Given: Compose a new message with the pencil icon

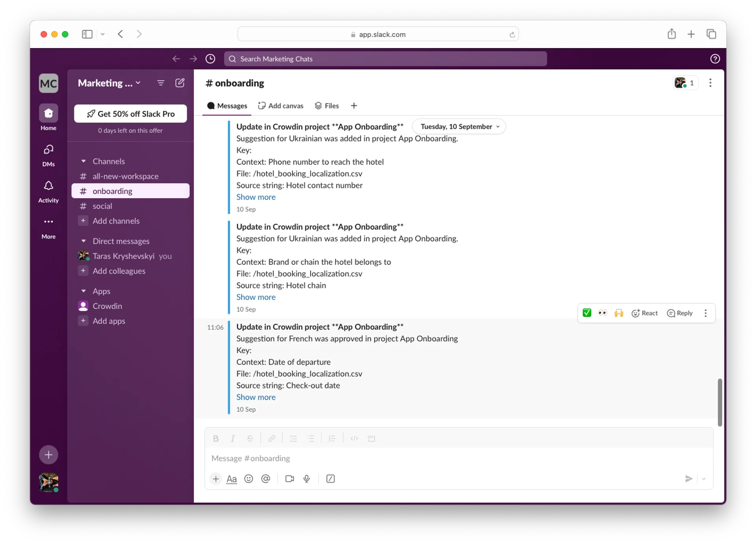Looking at the screenshot, I should [x=180, y=83].
